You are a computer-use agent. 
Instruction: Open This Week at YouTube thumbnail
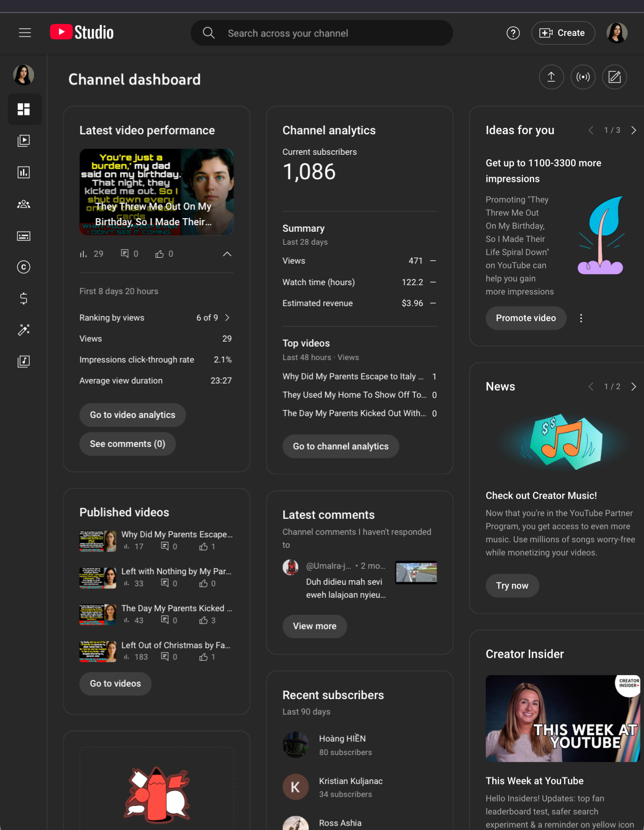562,718
